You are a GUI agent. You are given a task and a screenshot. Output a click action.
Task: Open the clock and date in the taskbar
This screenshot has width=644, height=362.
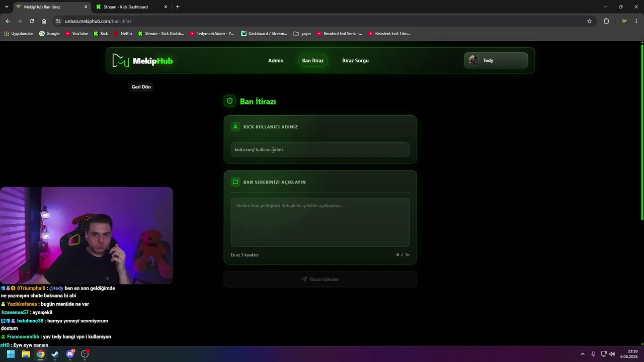tap(629, 354)
